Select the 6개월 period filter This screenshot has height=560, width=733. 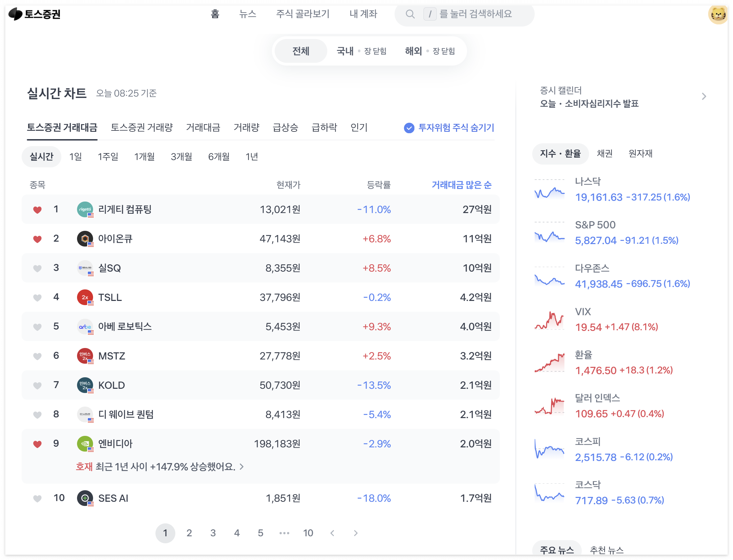(219, 157)
